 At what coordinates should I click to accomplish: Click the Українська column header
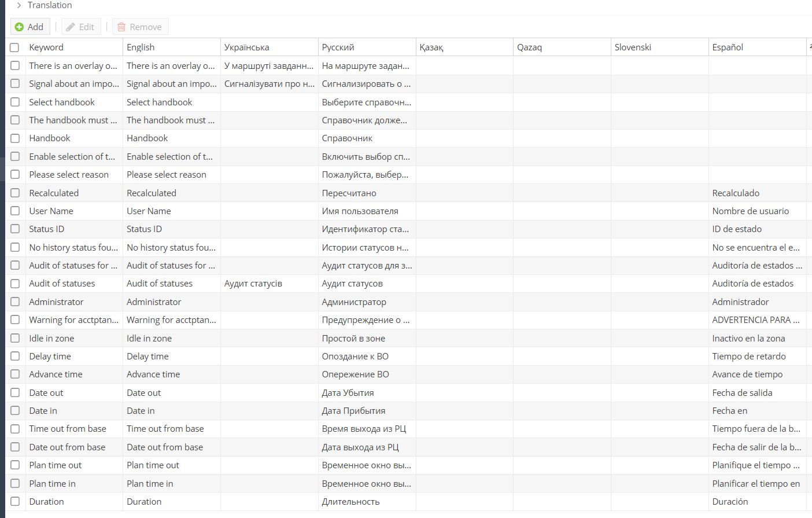(x=246, y=47)
